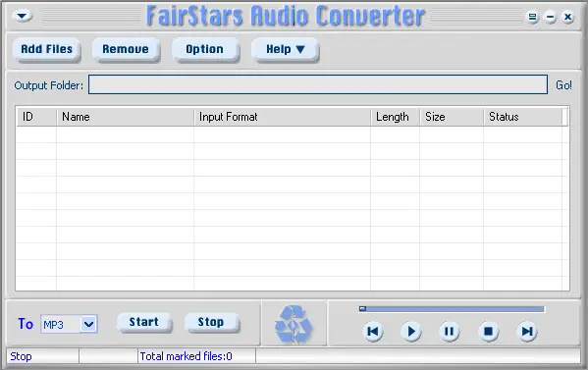Click the recycle arrows convert icon
This screenshot has width=588, height=370.
tap(294, 325)
